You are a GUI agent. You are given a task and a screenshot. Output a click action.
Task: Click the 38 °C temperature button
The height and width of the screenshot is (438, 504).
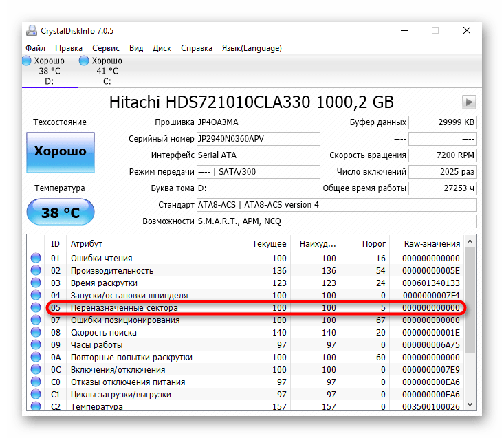61,212
